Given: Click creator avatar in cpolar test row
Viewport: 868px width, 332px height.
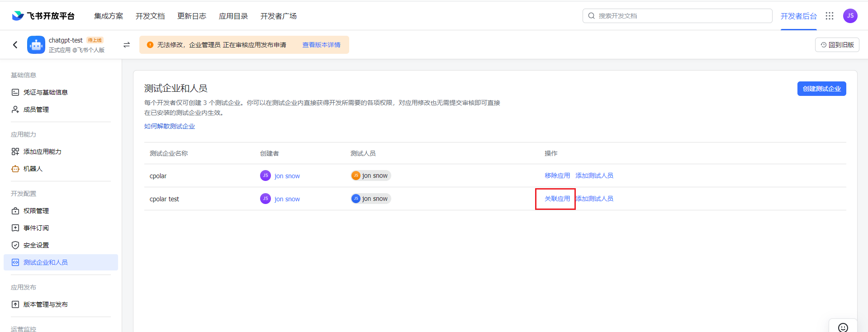Looking at the screenshot, I should [266, 199].
